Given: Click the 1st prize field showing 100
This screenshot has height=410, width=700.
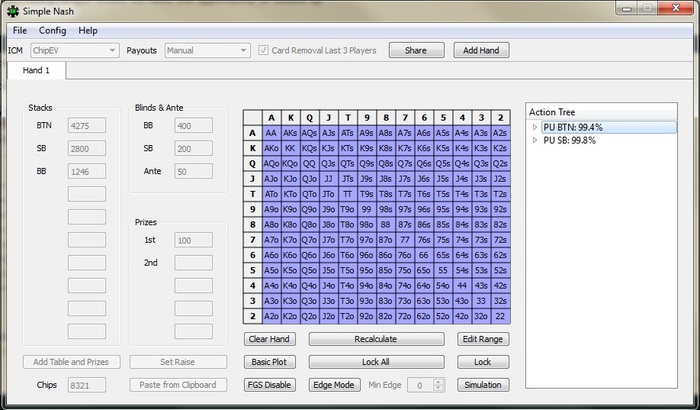Looking at the screenshot, I should tap(193, 240).
